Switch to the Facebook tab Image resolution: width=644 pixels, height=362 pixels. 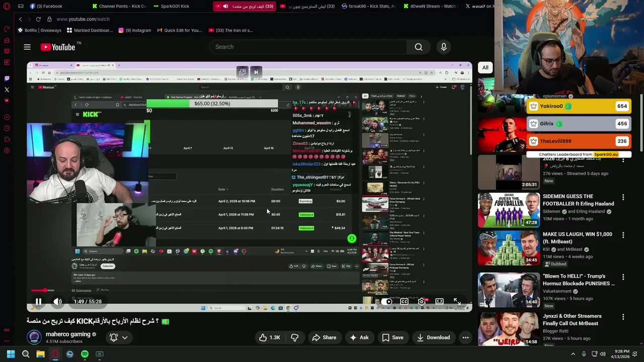pyautogui.click(x=46, y=6)
